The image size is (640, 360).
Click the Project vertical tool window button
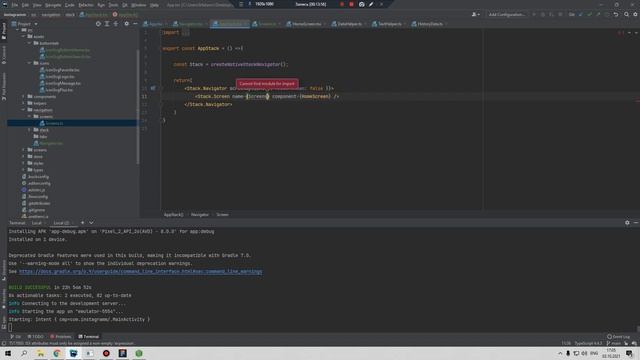click(4, 31)
